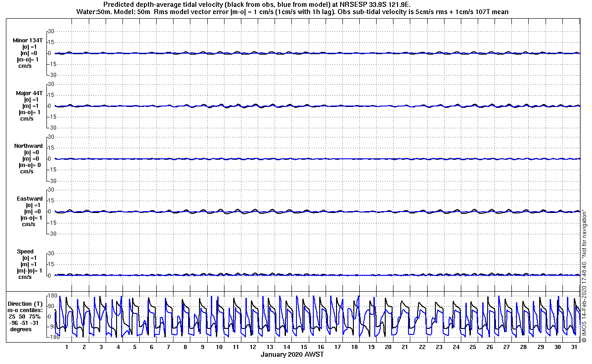Click day '27' on the date axis
This screenshot has height=364, width=592.
(507, 347)
